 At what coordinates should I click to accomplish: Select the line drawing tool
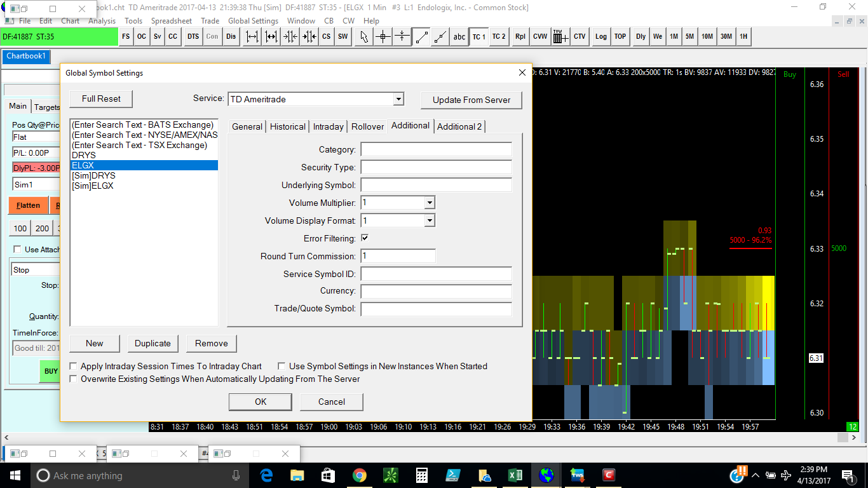tap(421, 37)
